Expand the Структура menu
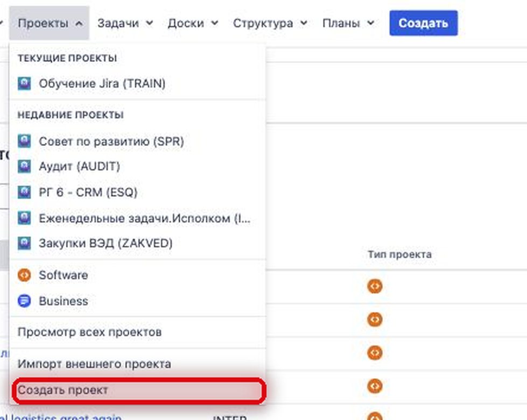 coord(270,23)
